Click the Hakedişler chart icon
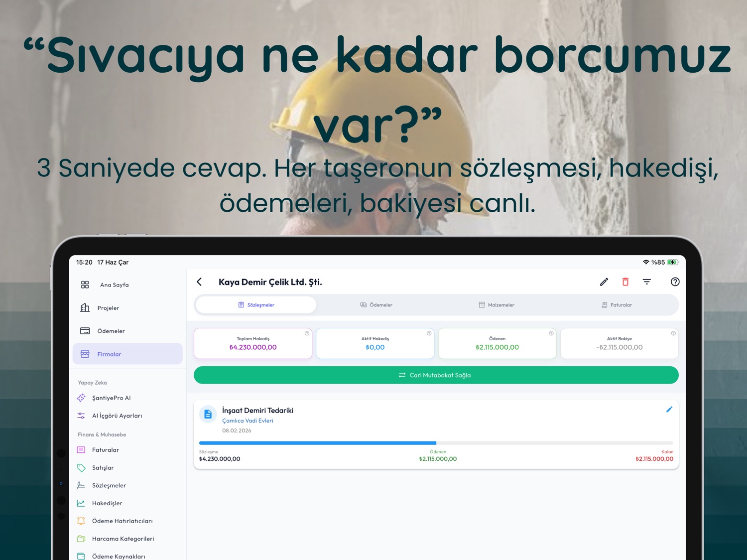This screenshot has height=560, width=747. point(81,503)
